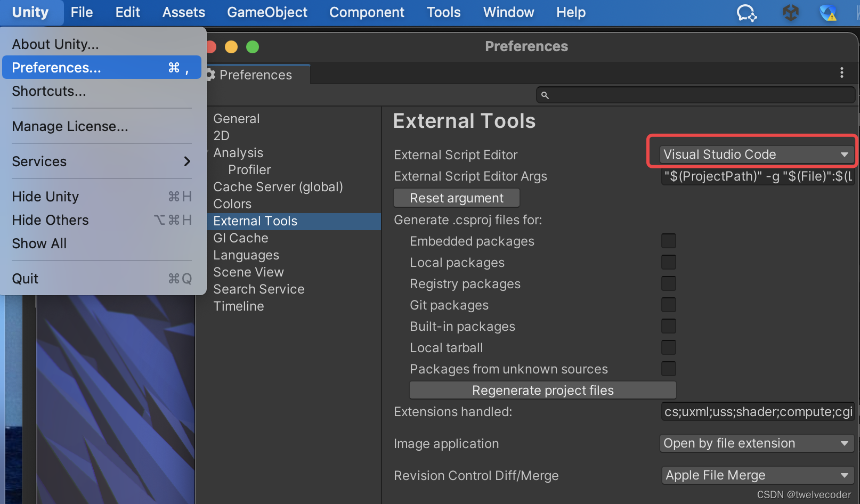Toggle Local packages checkbox
Screen dimensions: 860x504
click(669, 262)
